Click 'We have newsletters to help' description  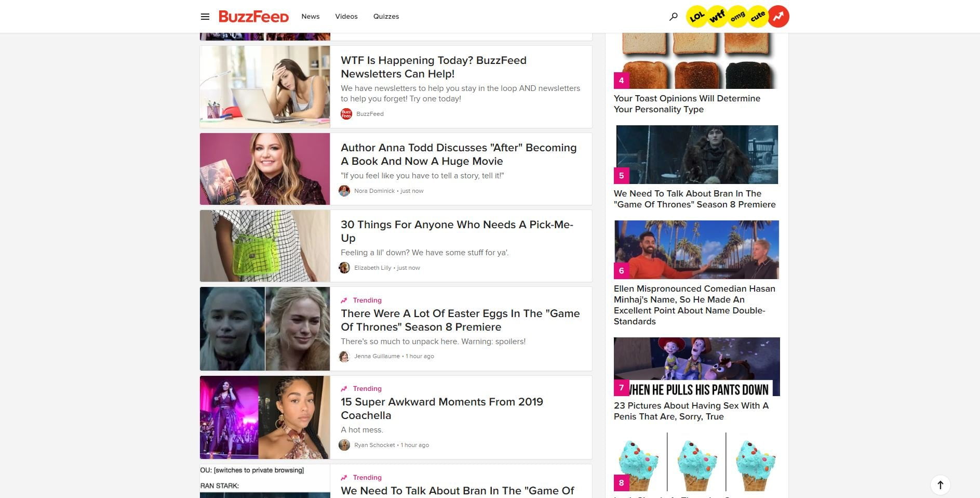pyautogui.click(x=460, y=94)
